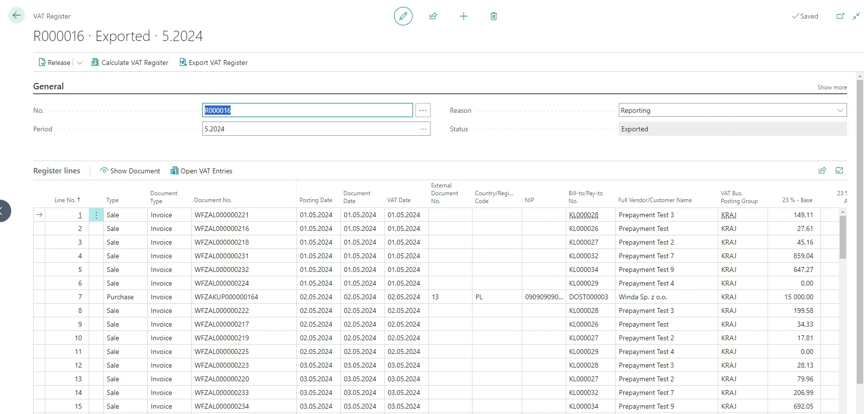Image resolution: width=868 pixels, height=414 pixels.
Task: Click Full Vendor/Customer Name column header
Action: [x=655, y=200]
